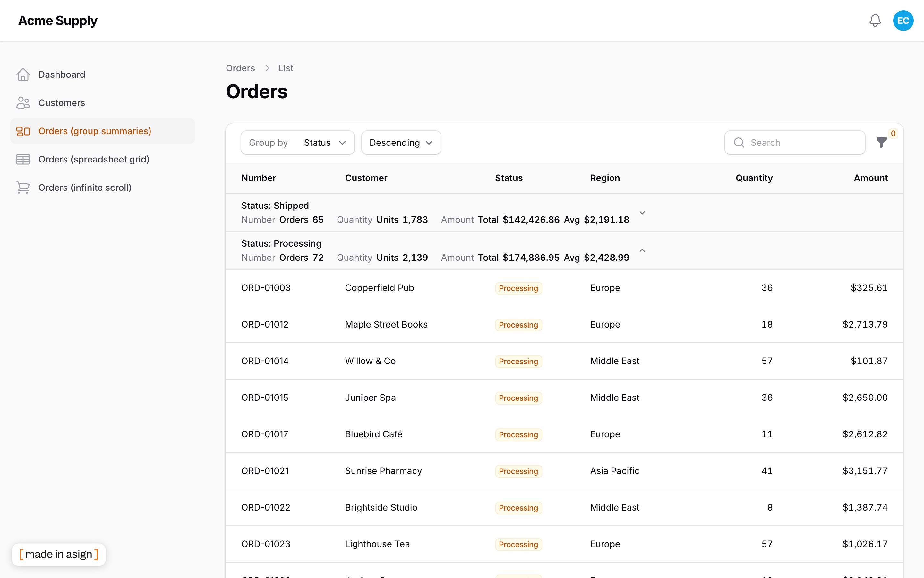This screenshot has height=578, width=924.
Task: Sort by the Customer column header
Action: point(366,178)
